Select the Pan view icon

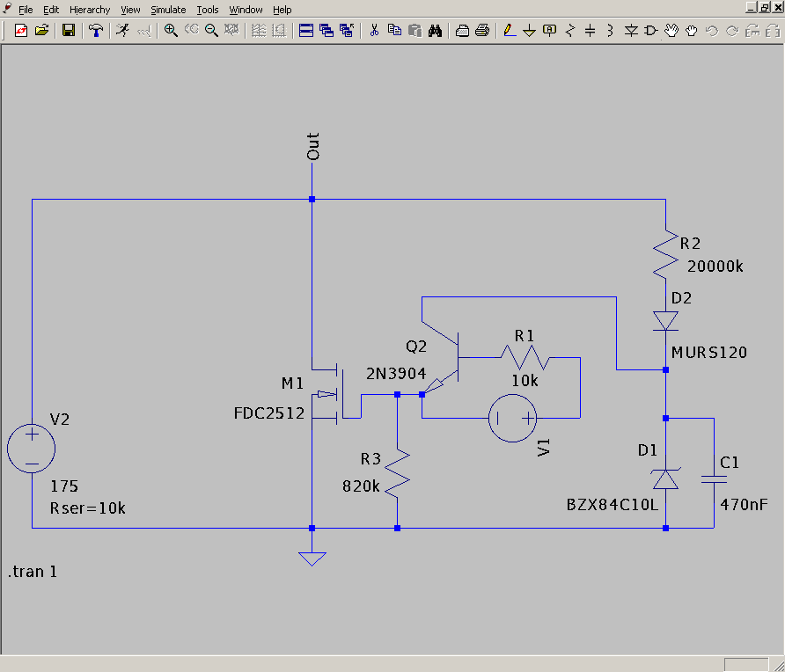(191, 31)
